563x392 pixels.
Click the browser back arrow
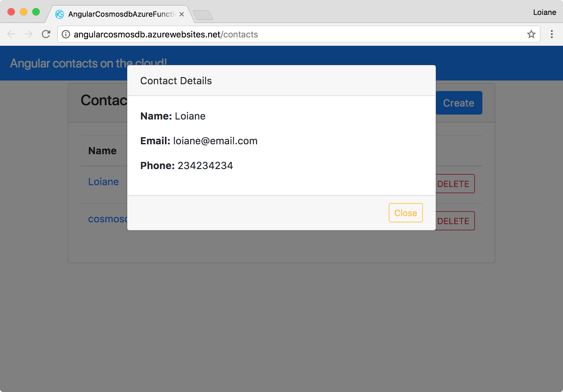pos(11,34)
